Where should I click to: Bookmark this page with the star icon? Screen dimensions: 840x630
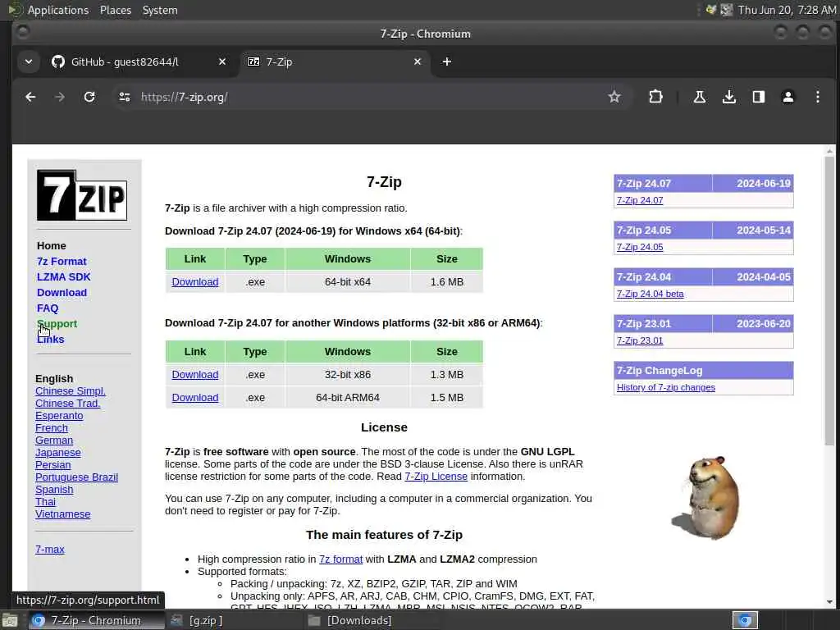614,97
